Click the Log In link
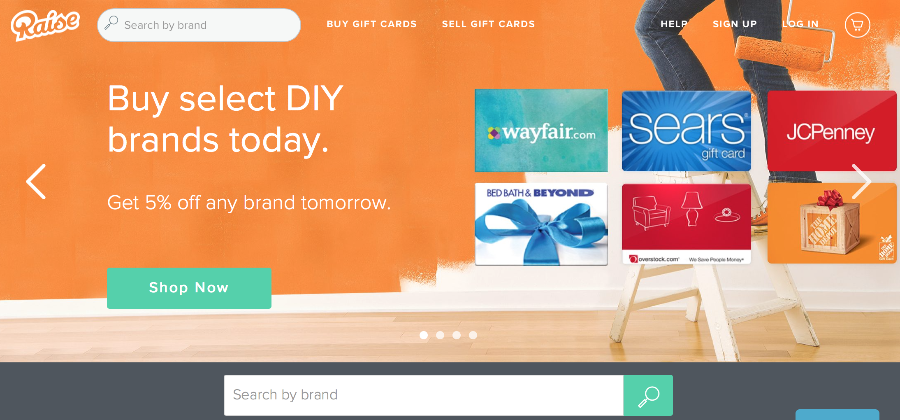This screenshot has height=420, width=900. point(800,24)
